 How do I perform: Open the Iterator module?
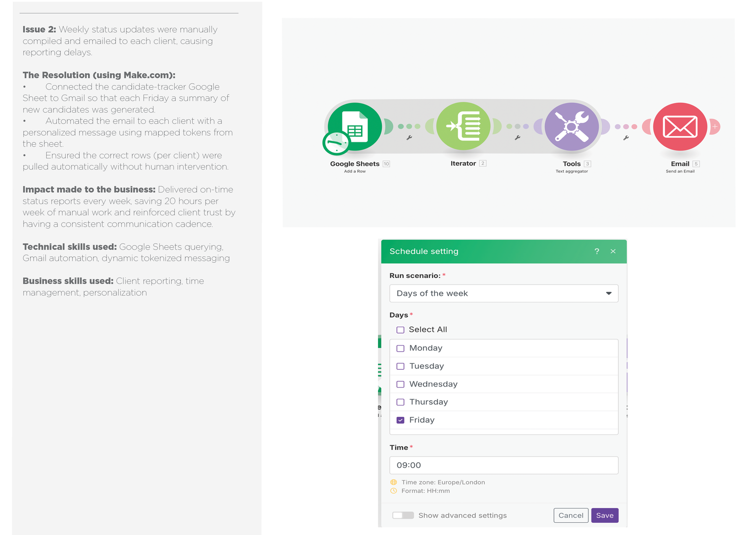tap(463, 126)
